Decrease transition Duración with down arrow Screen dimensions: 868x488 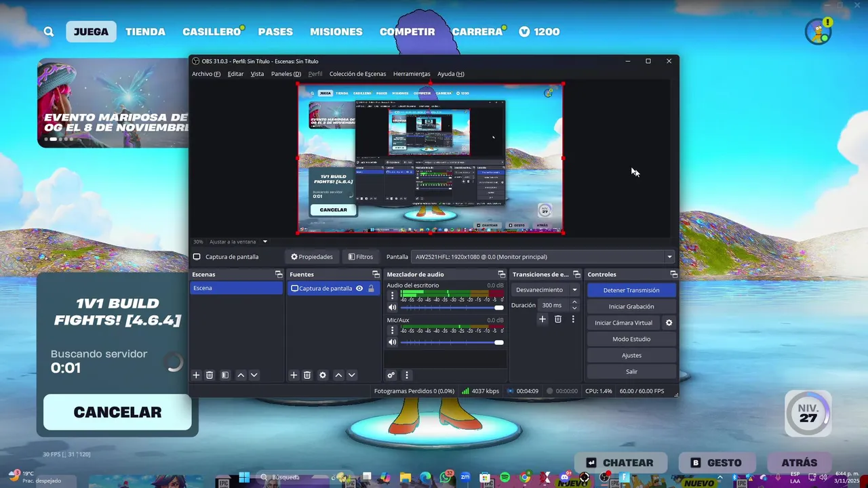pyautogui.click(x=574, y=308)
